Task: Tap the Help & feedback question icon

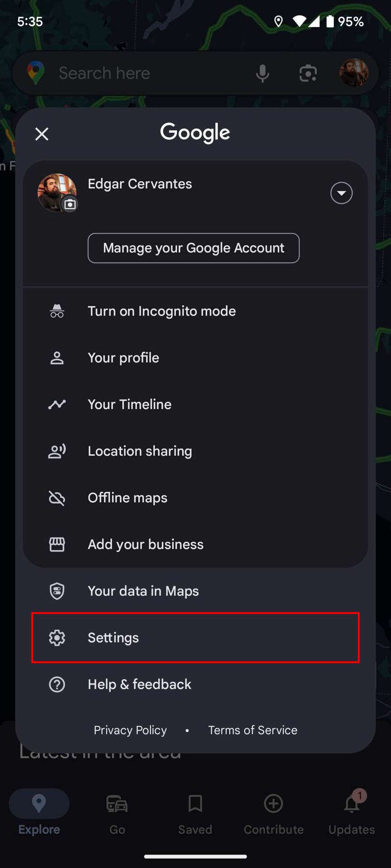Action: [x=57, y=684]
